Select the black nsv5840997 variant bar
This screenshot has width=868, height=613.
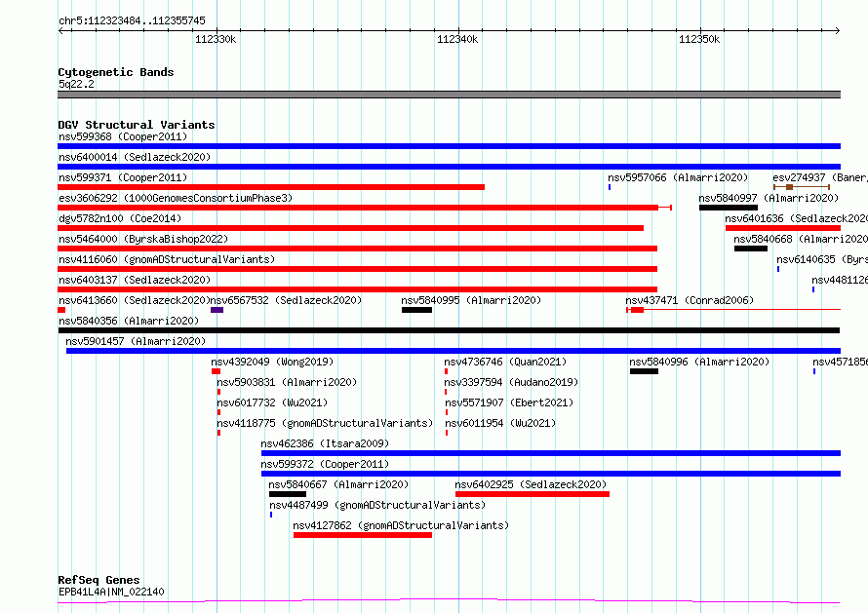pos(728,208)
